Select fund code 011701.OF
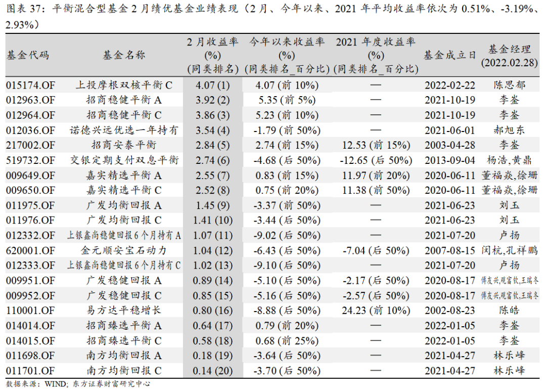 30,371
